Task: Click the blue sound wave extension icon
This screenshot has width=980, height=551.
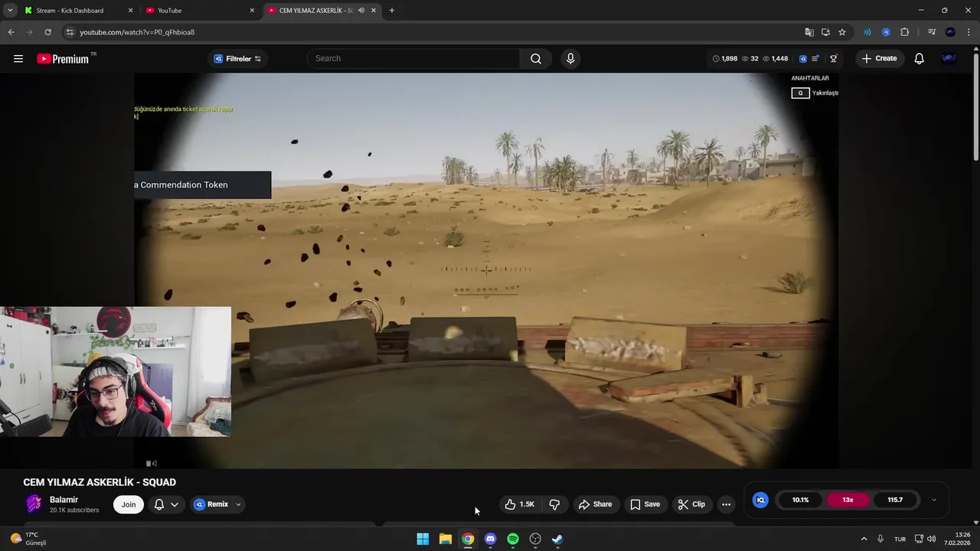Action: 867,32
